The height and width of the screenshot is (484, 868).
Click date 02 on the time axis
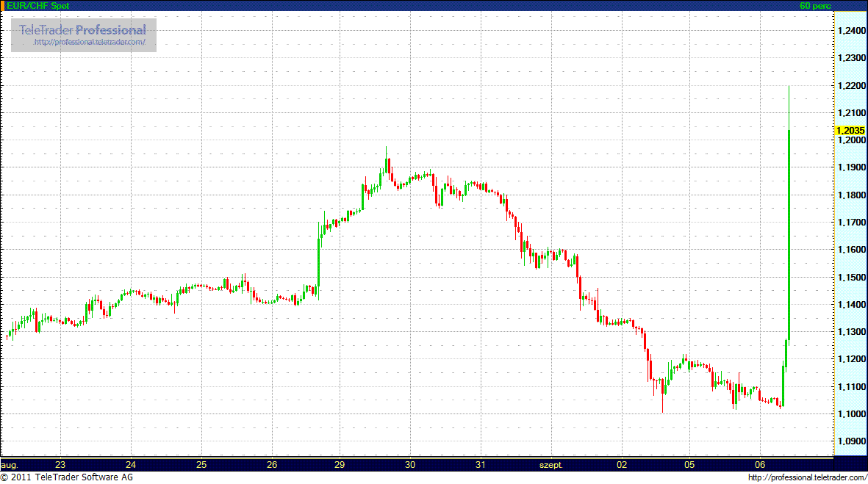[623, 465]
